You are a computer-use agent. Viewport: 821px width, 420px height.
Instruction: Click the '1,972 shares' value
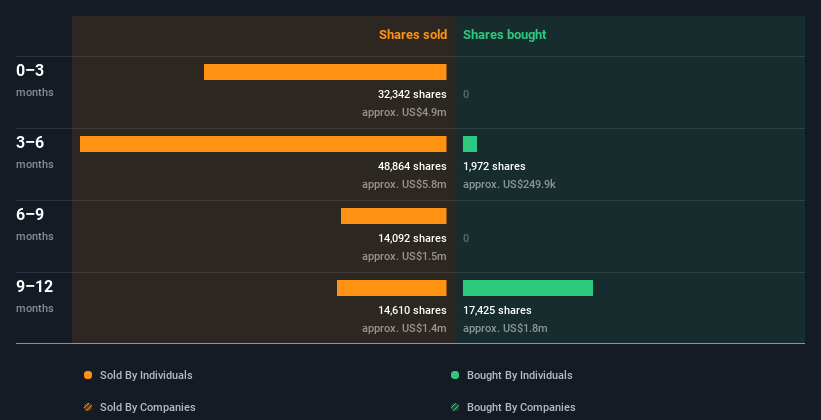coord(494,167)
